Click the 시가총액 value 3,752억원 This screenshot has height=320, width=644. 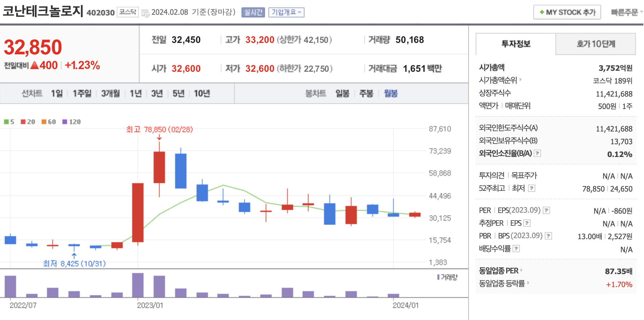(x=615, y=68)
